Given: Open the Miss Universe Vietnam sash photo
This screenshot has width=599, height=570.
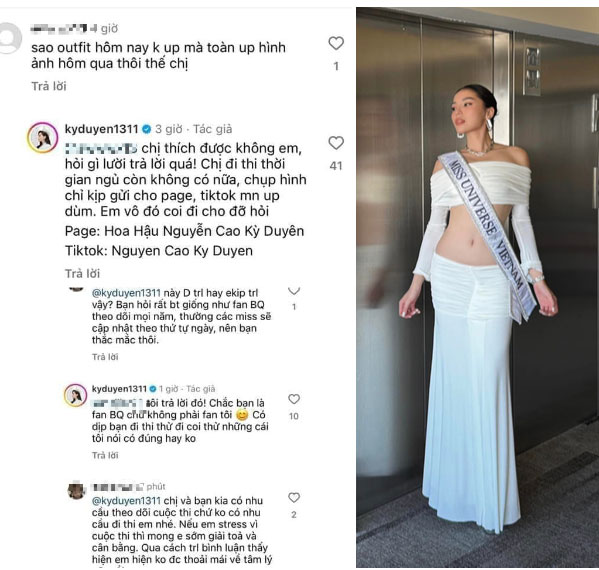Looking at the screenshot, I should coord(478,287).
